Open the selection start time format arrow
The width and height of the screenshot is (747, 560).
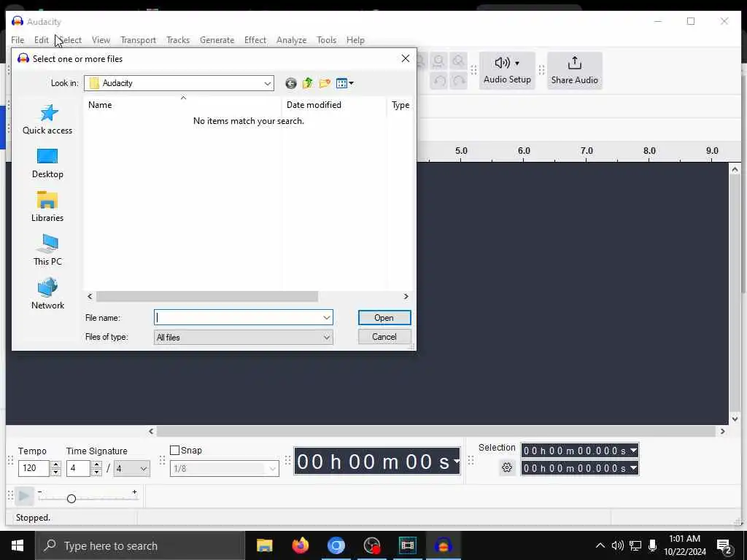(x=633, y=451)
